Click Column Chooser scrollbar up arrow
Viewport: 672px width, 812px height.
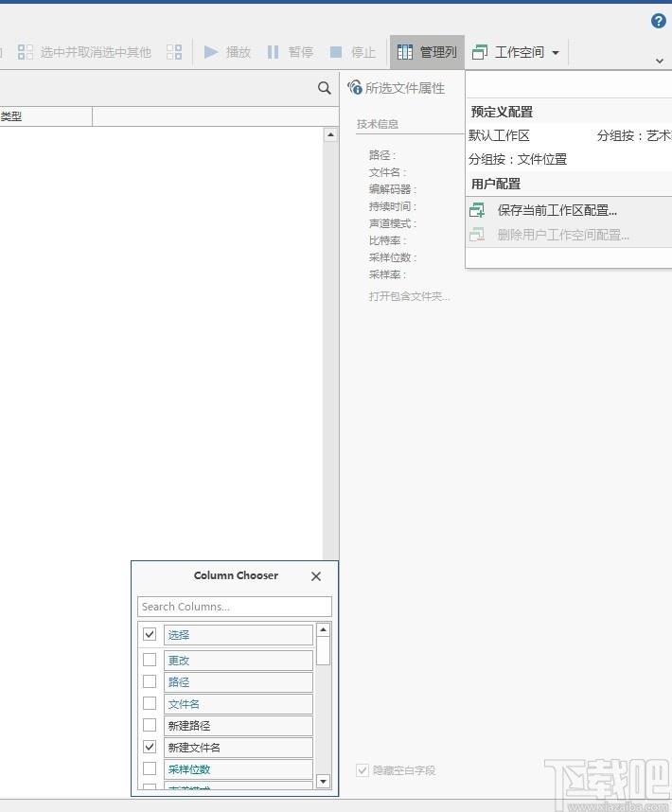pos(323,629)
